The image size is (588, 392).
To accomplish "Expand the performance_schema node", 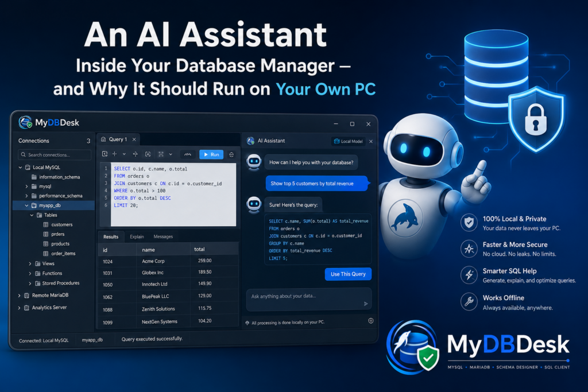I will pos(26,196).
